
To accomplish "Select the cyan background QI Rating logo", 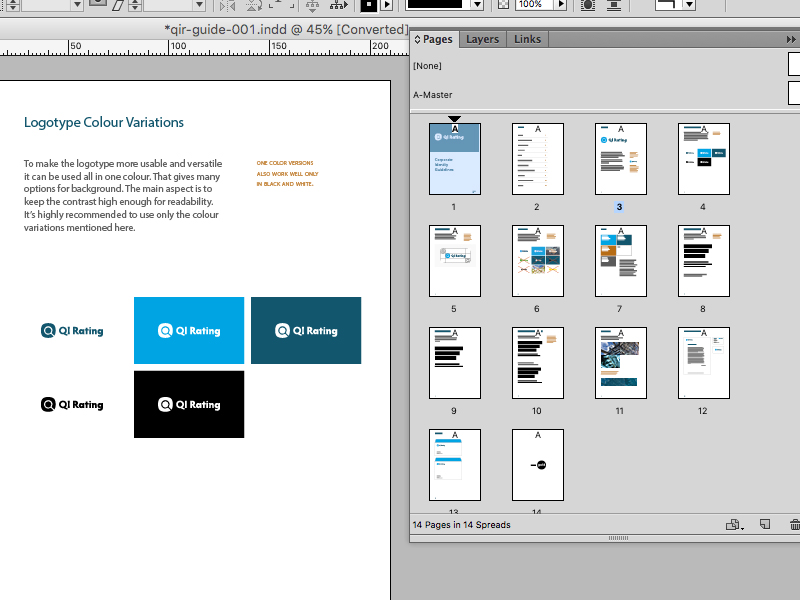I will click(x=189, y=331).
